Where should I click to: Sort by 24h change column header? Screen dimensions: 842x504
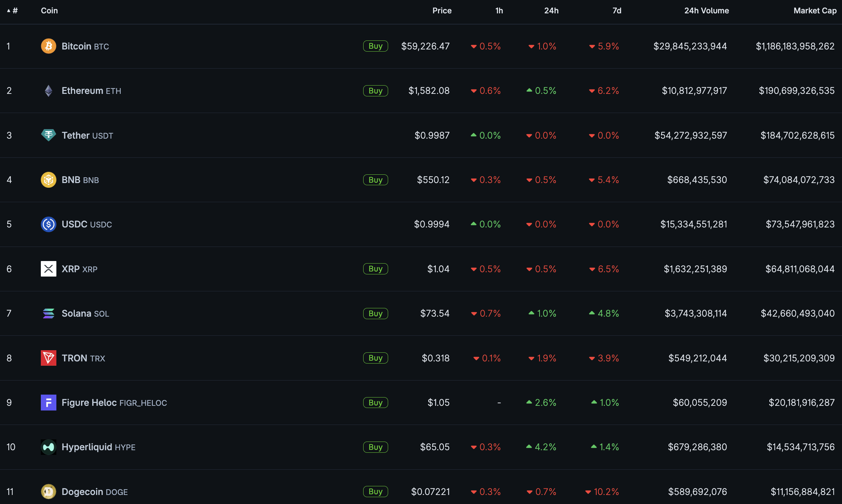[551, 10]
